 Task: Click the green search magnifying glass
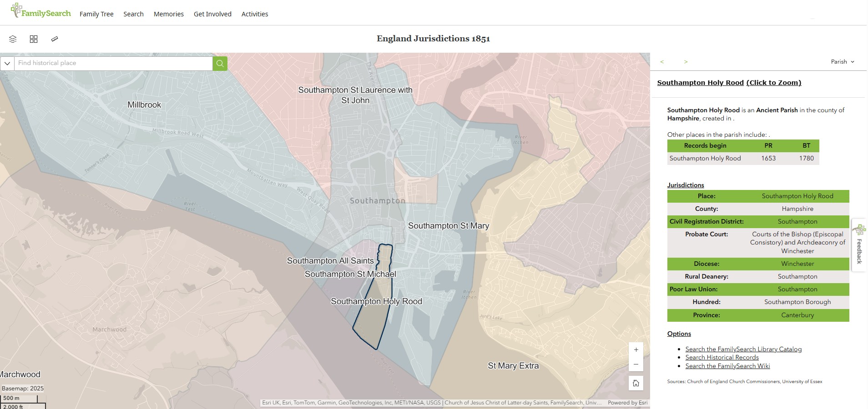click(x=220, y=63)
